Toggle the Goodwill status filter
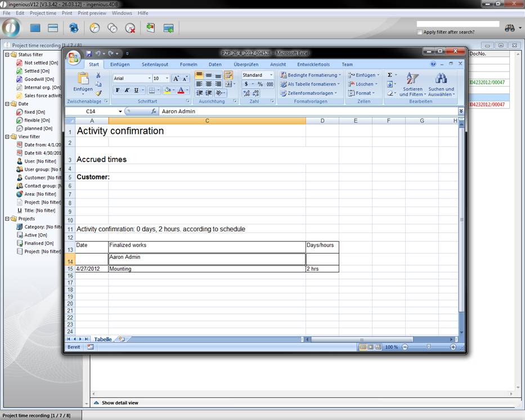525x420 pixels. click(19, 79)
